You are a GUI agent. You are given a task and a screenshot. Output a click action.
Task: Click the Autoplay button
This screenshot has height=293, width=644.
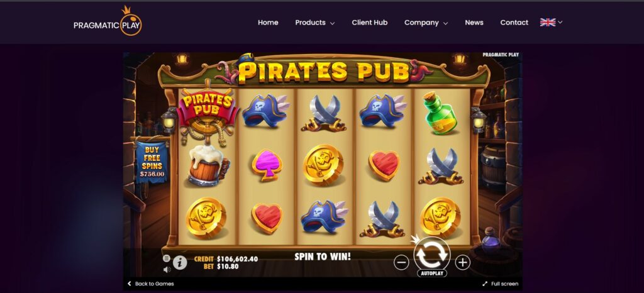(431, 273)
